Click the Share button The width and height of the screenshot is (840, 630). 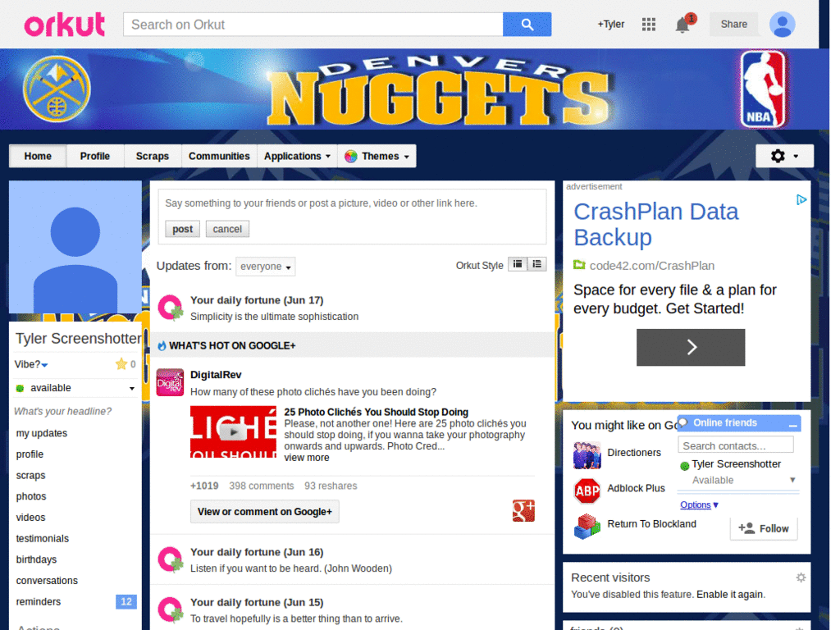[733, 24]
